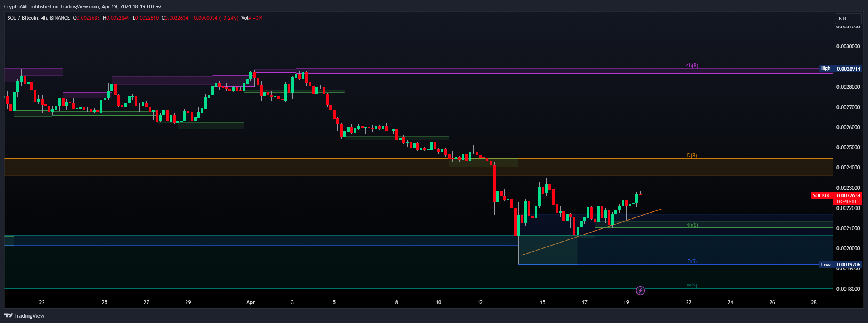The image size is (868, 323).
Task: Click the 0.0027000 price axis label
Action: 848,107
